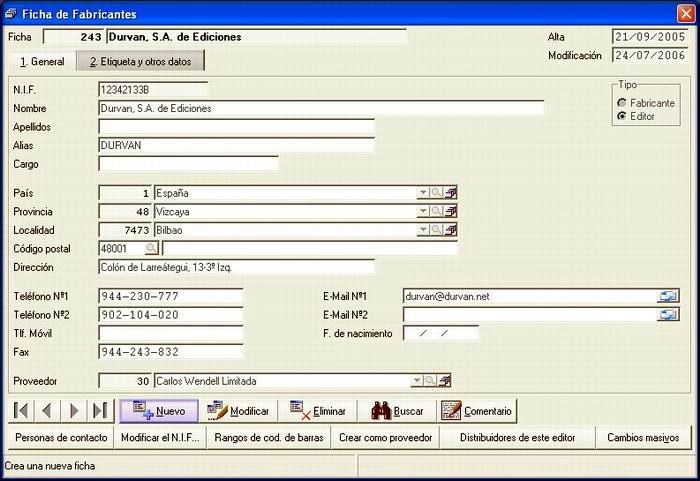Click the Buscar binoculars button
This screenshot has width=700, height=481.
pos(397,411)
